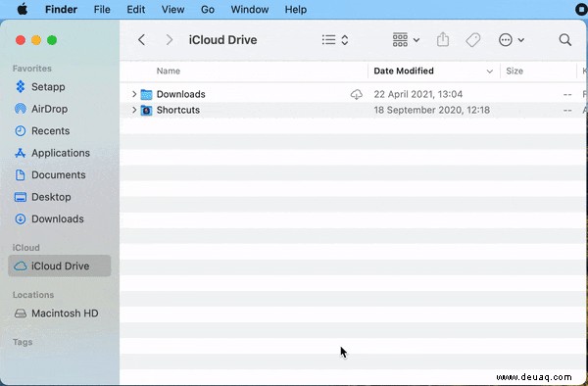Open the Action ellipsis menu
Image resolution: width=588 pixels, height=386 pixels.
[x=512, y=40]
